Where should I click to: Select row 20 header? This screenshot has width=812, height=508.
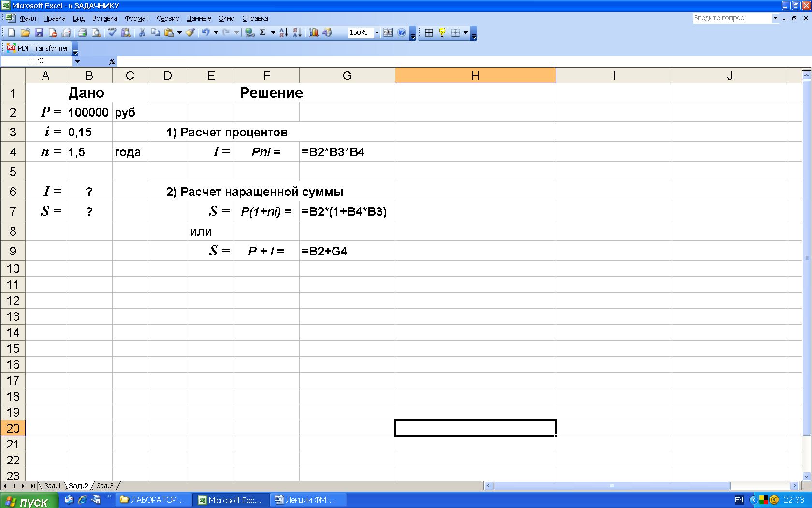tap(13, 428)
